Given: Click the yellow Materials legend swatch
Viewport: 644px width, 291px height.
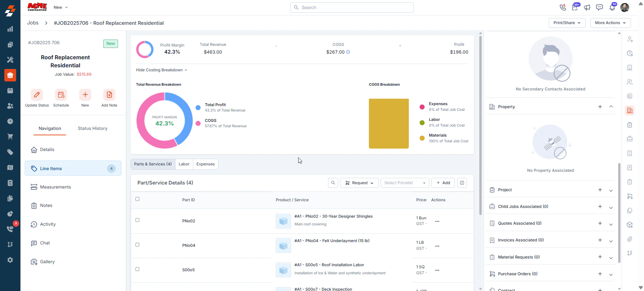Looking at the screenshot, I should click(x=422, y=138).
